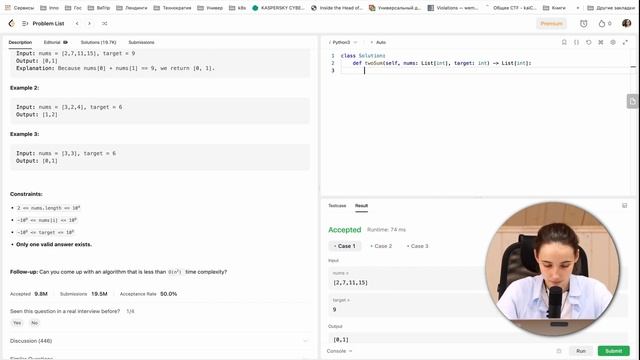640x360 pixels.
Task: Click the Problem List title link
Action: 48,24
